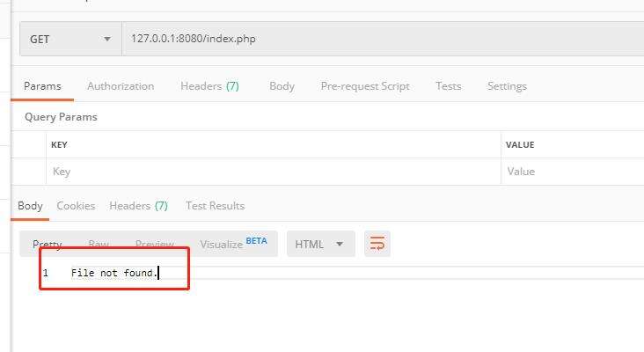Open the GET method dropdown
Viewport: 644px width, 352px height.
(x=70, y=39)
